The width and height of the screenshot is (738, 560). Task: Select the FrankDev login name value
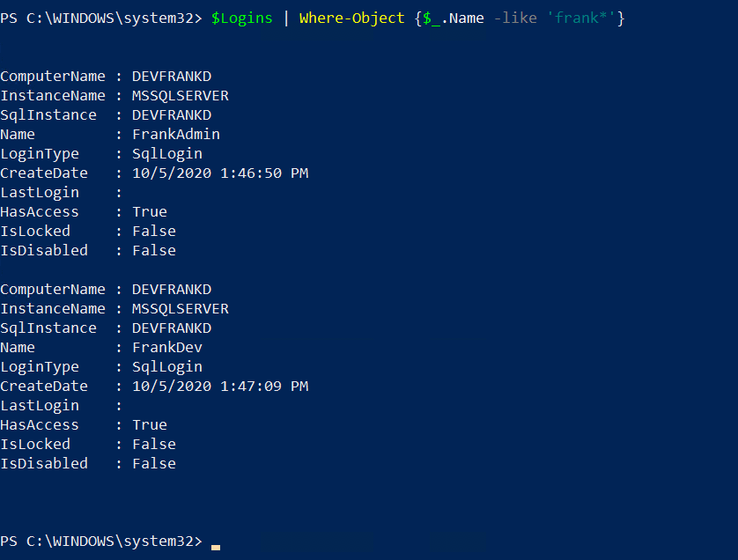pos(167,348)
